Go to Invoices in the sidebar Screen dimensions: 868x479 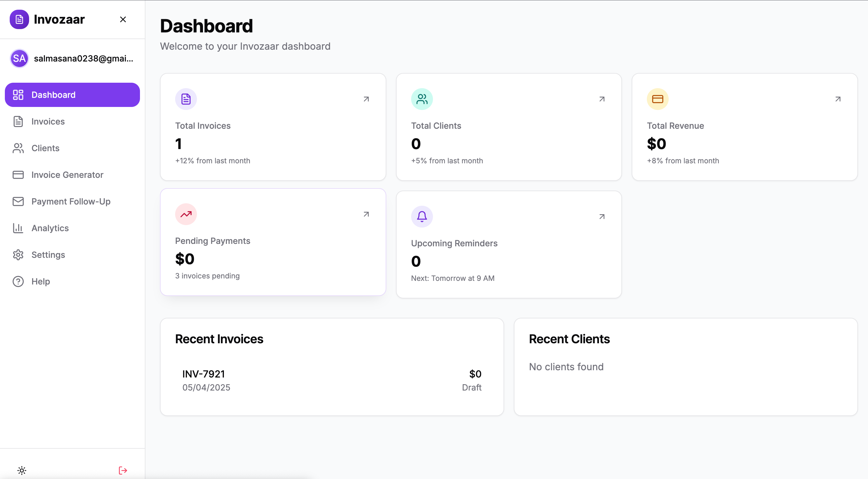click(48, 121)
